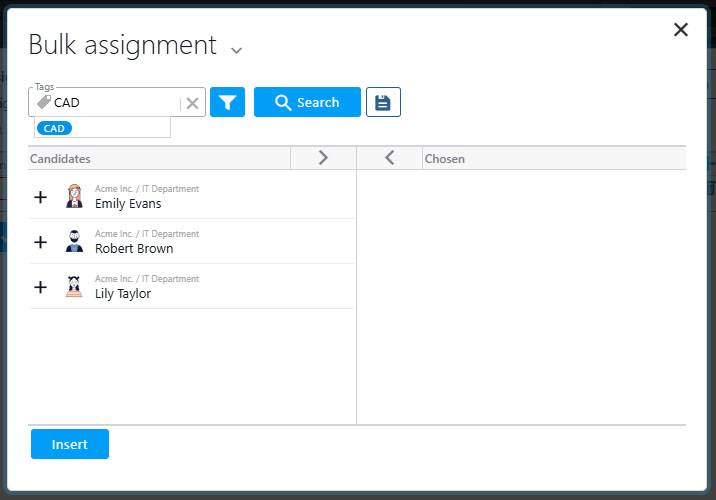
Task: Click into the Tags input field
Action: click(115, 103)
